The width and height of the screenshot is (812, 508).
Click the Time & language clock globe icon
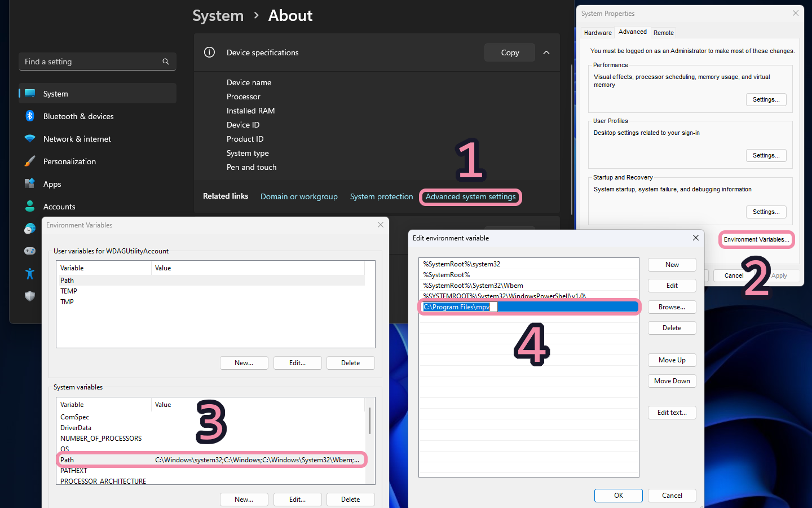coord(30,229)
